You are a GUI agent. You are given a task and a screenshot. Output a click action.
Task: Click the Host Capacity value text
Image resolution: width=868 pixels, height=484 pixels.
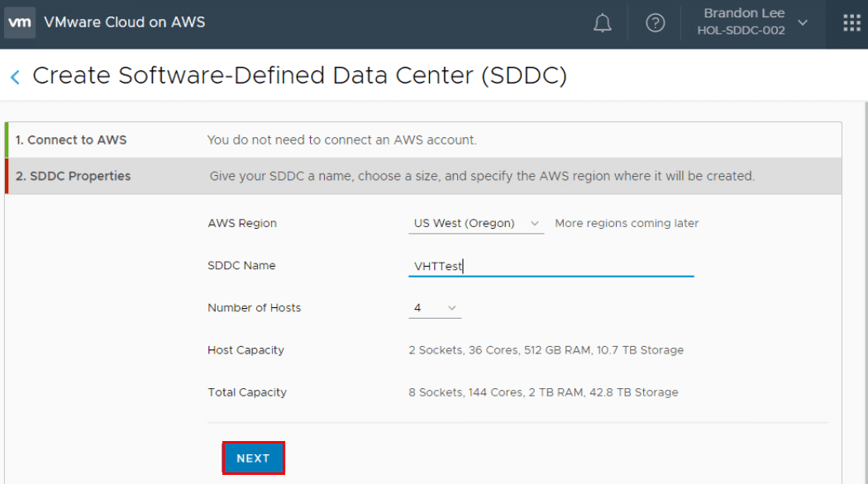546,350
